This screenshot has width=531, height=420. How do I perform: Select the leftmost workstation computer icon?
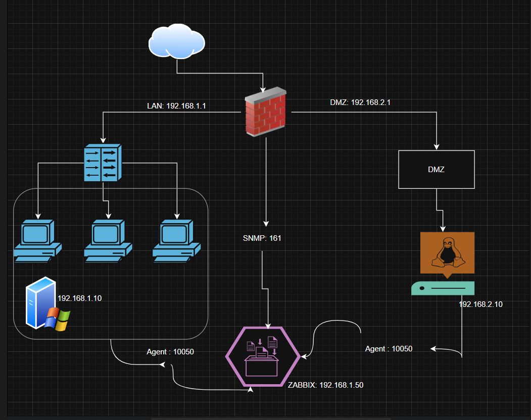37,241
